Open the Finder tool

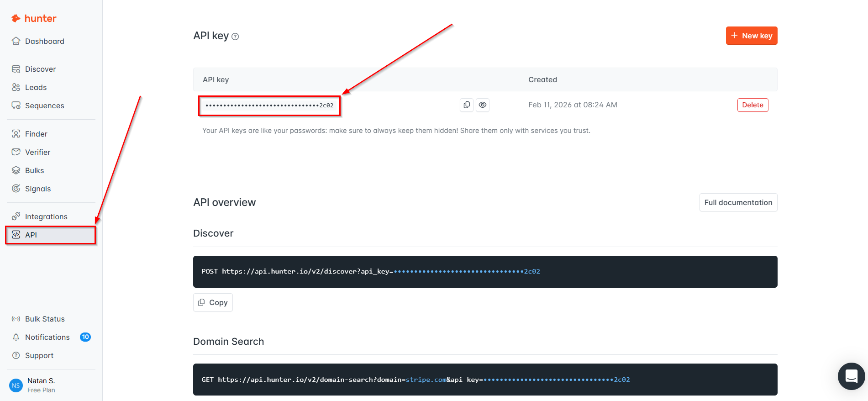coord(36,134)
